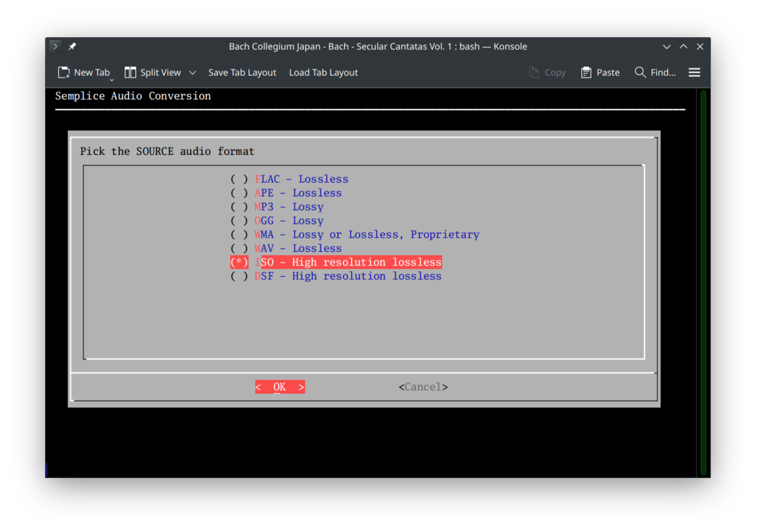Click the Konsole terminal icon in titlebar

pyautogui.click(x=55, y=46)
